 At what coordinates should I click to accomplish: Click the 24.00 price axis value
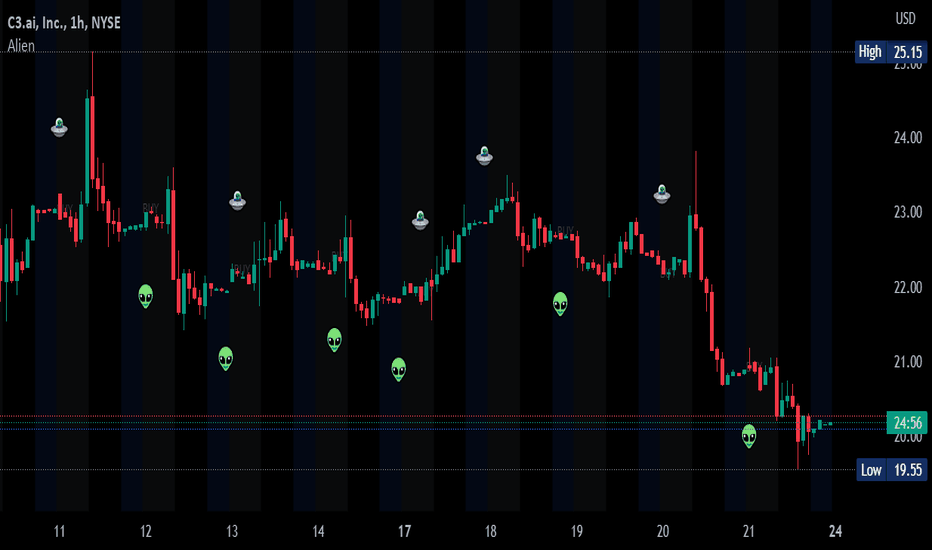click(908, 137)
